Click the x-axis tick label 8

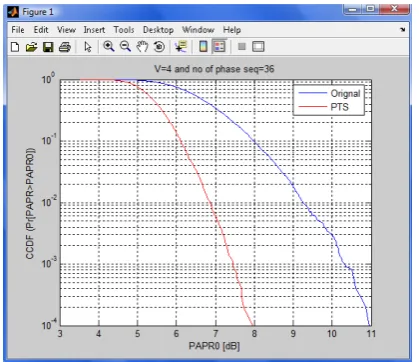[x=254, y=334]
